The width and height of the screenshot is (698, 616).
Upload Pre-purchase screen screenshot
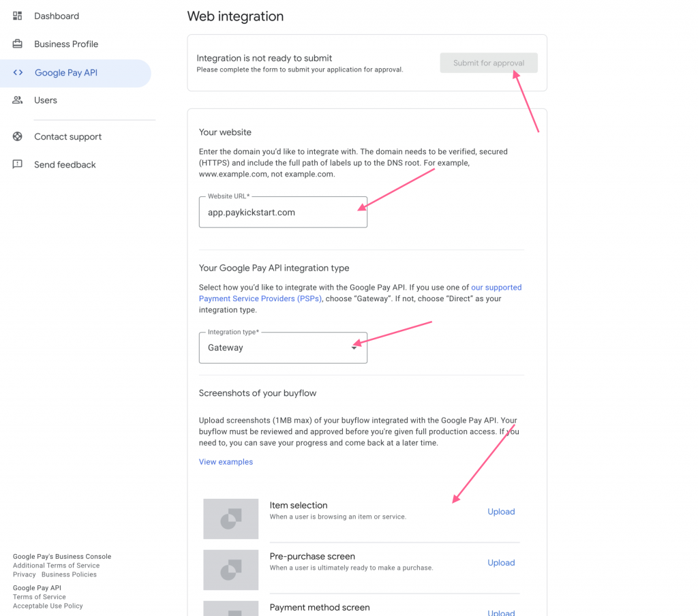point(501,563)
